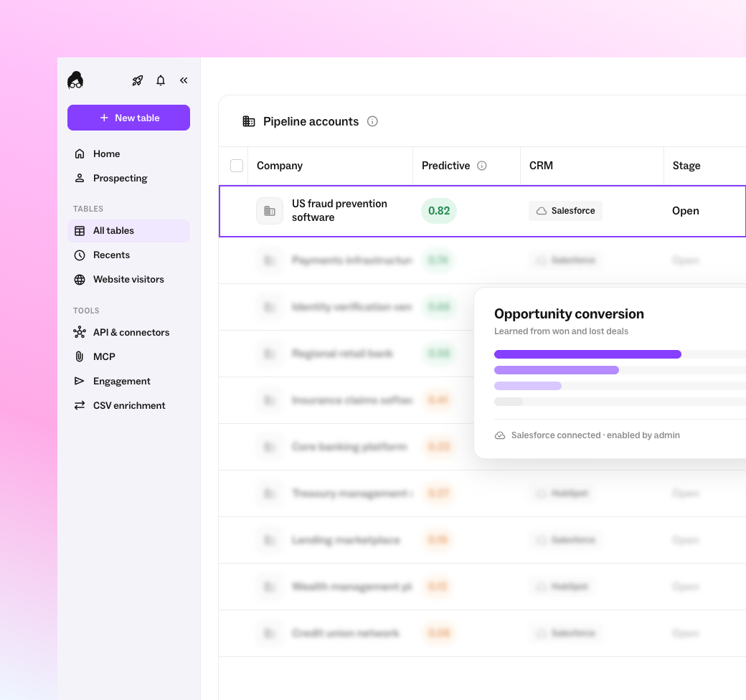Click the MCP paperclip icon
Screen dimensions: 746x700
tap(80, 356)
